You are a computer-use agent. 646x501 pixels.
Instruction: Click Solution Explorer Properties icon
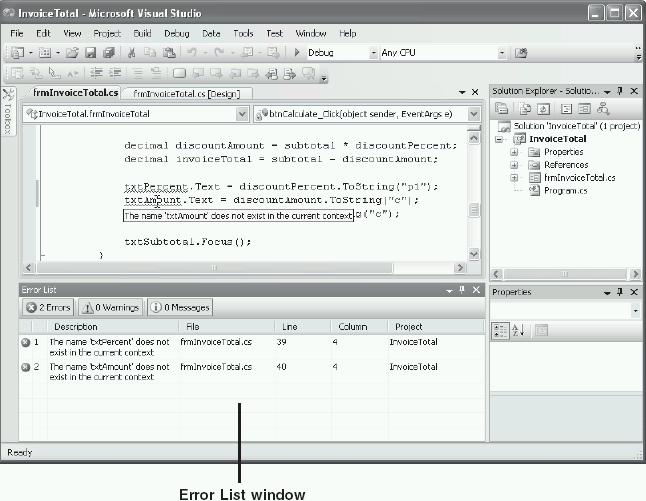click(501, 109)
